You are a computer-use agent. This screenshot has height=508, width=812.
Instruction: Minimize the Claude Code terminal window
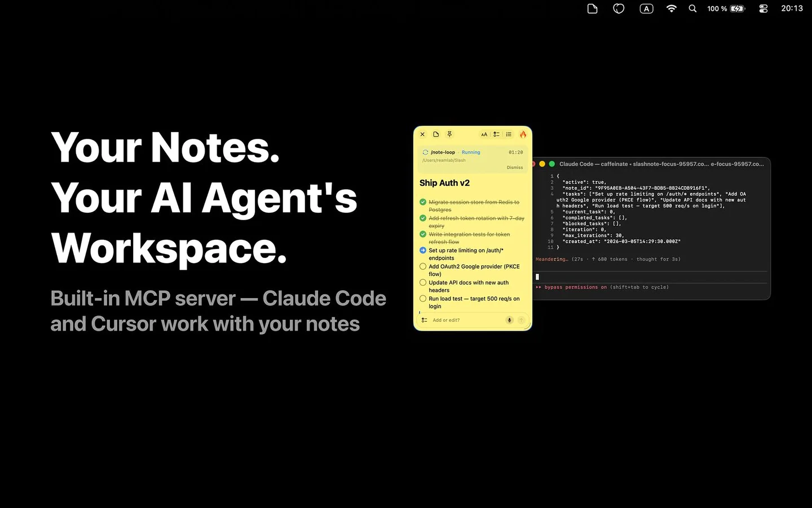point(542,164)
